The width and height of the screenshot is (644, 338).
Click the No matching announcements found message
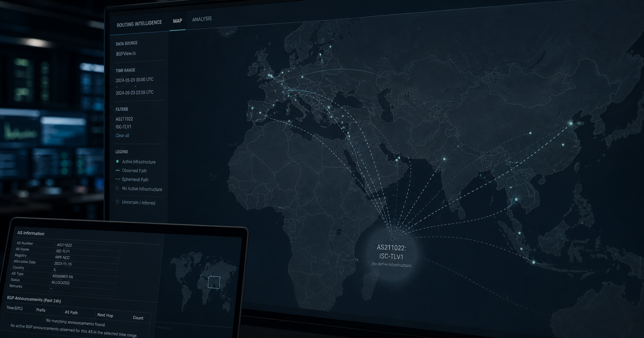pos(76,322)
